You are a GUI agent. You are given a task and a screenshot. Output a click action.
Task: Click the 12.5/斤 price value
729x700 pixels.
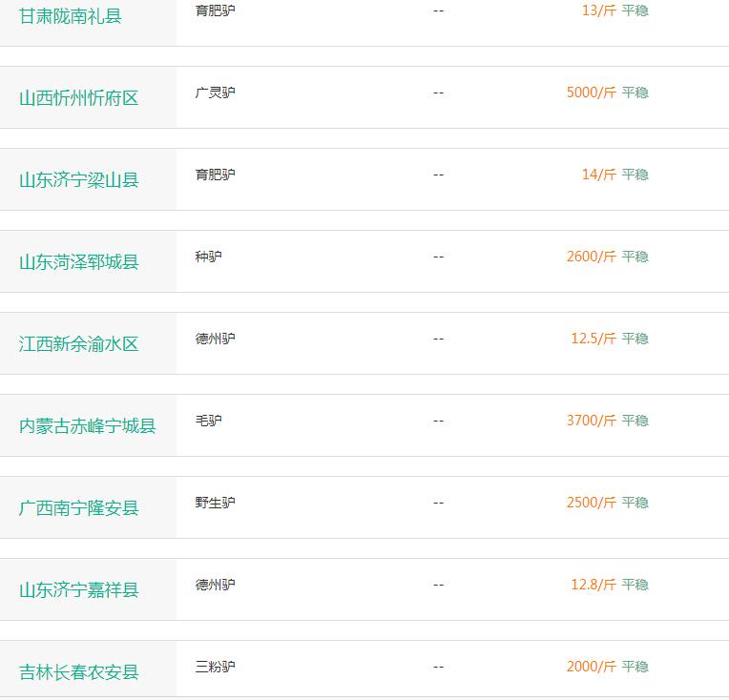(x=594, y=339)
